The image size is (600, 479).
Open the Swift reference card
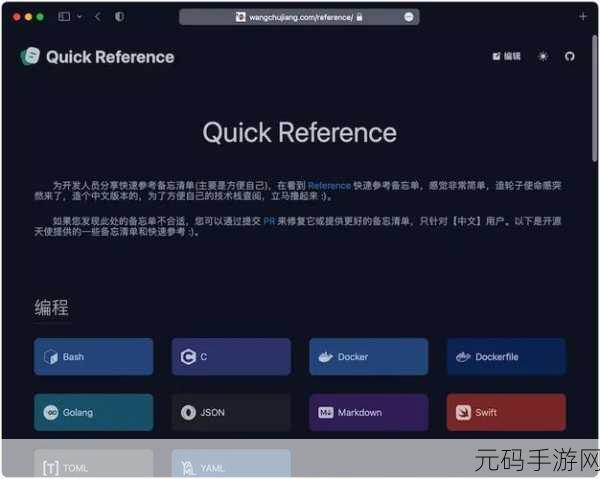click(x=506, y=412)
